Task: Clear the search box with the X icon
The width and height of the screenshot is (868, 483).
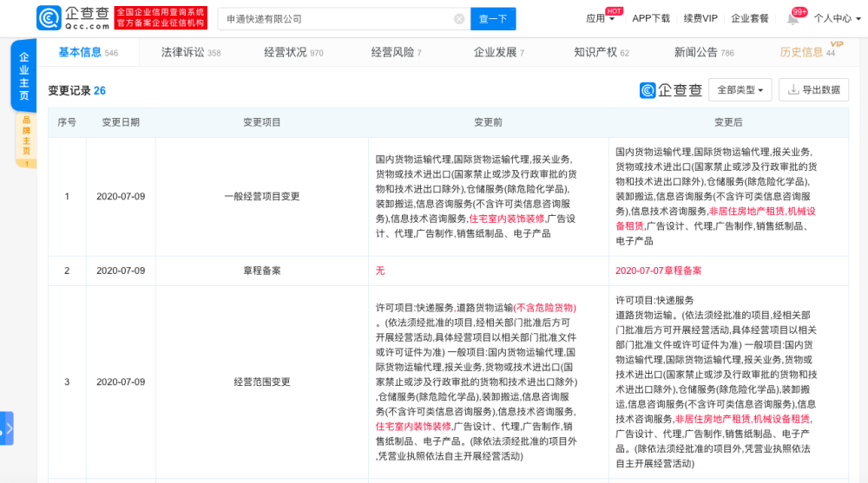Action: [459, 19]
